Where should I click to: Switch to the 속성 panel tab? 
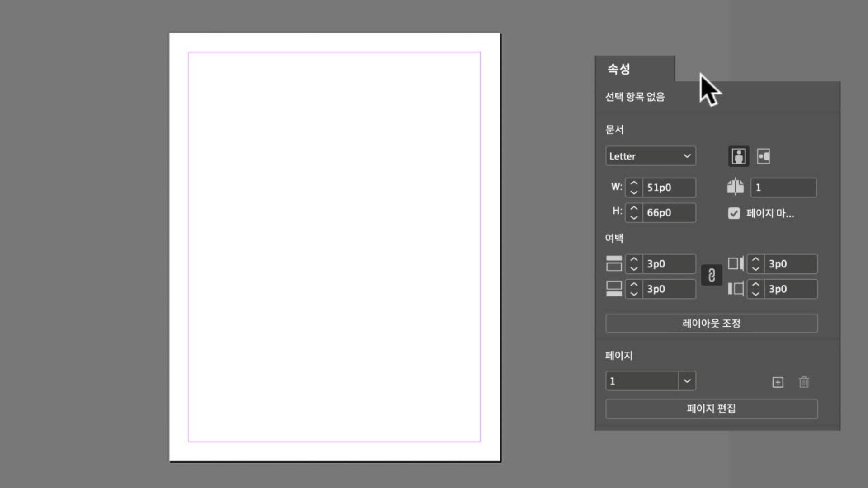click(618, 69)
